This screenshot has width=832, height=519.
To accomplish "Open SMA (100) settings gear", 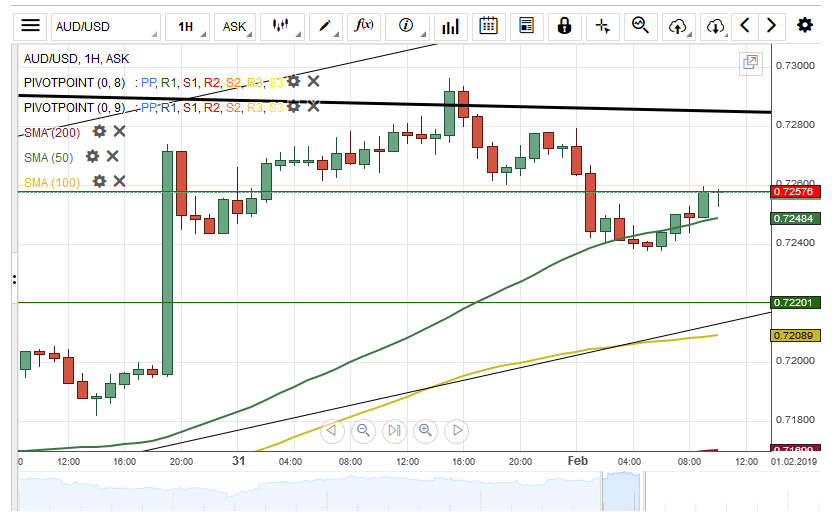I will [99, 181].
